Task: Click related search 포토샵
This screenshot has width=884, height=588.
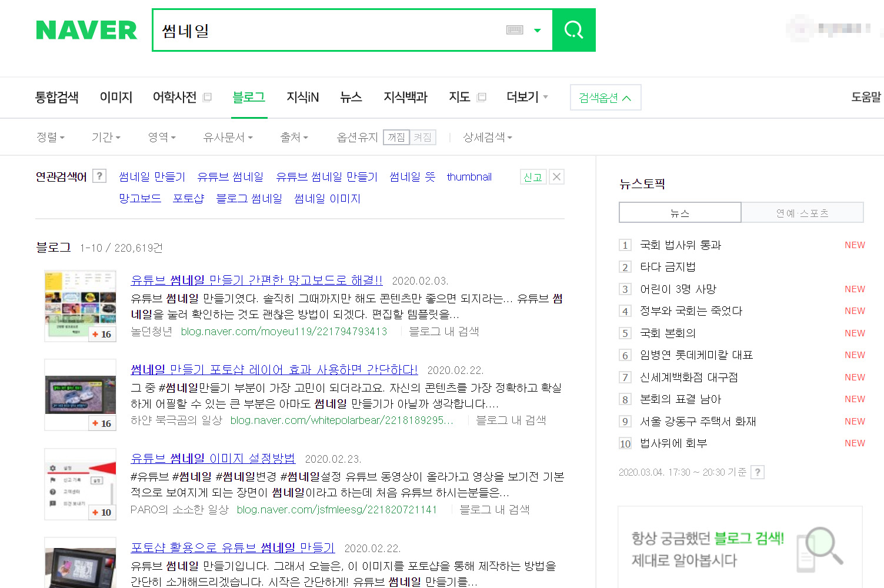Action: (188, 199)
